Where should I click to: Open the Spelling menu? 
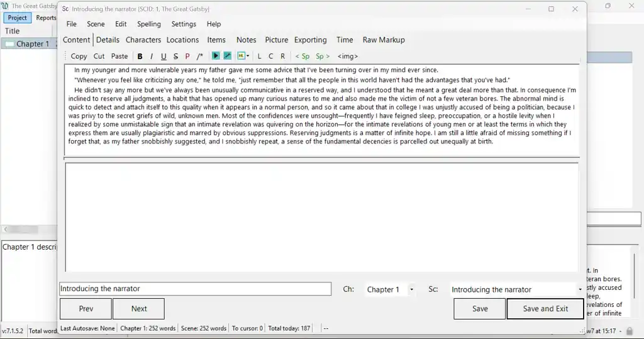click(x=149, y=24)
